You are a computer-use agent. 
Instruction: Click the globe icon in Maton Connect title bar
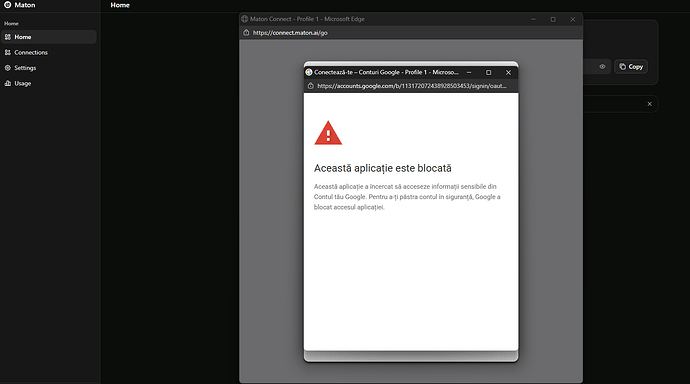point(245,19)
